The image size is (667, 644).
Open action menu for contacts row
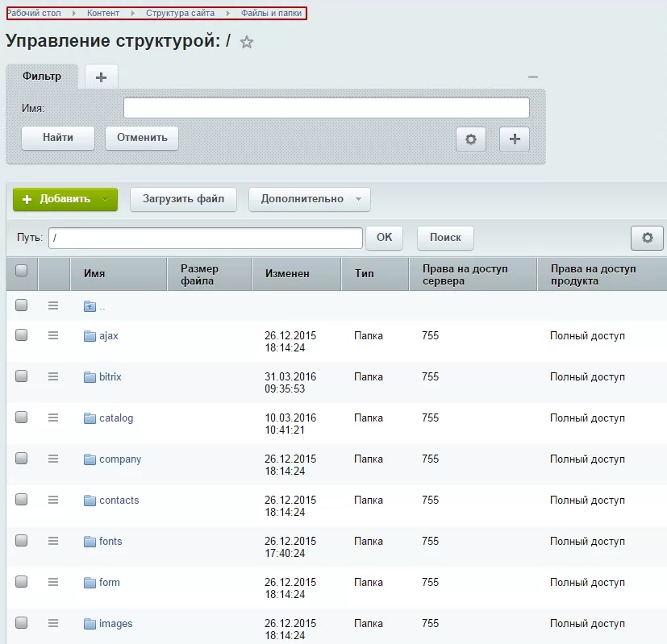pyautogui.click(x=53, y=500)
